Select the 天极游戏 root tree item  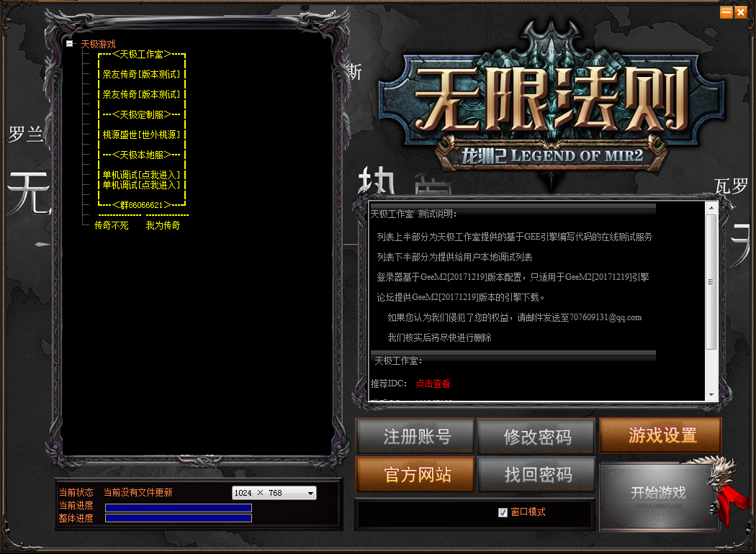tap(99, 45)
